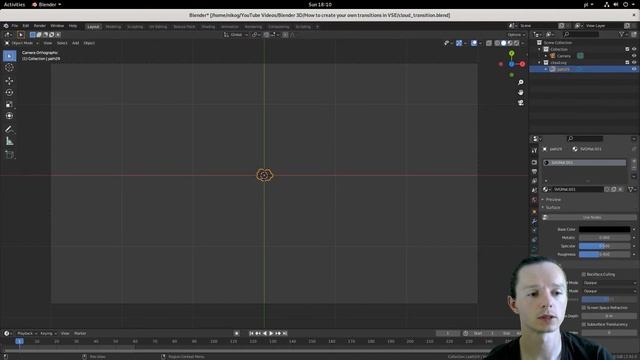Open the Modifiers properties tab
640x360 pixels.
[534, 221]
